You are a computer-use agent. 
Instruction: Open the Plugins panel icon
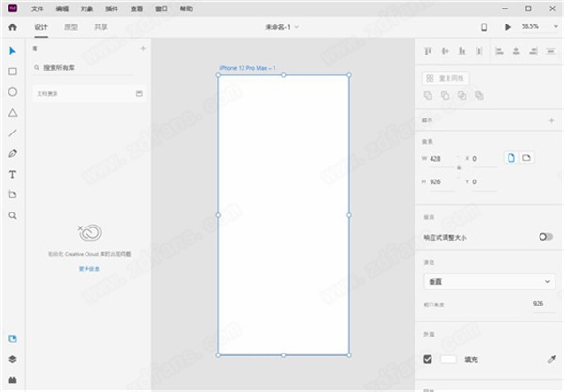coord(12,380)
